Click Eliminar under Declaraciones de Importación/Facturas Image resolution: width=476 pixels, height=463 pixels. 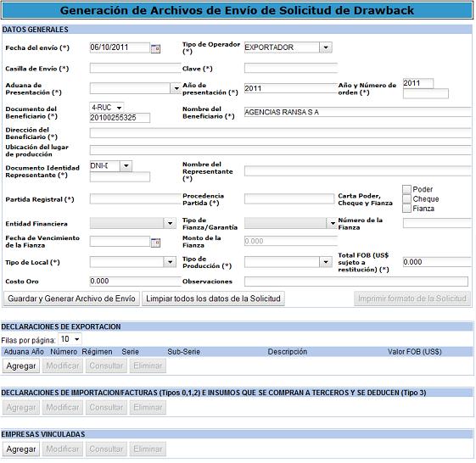coord(148,407)
